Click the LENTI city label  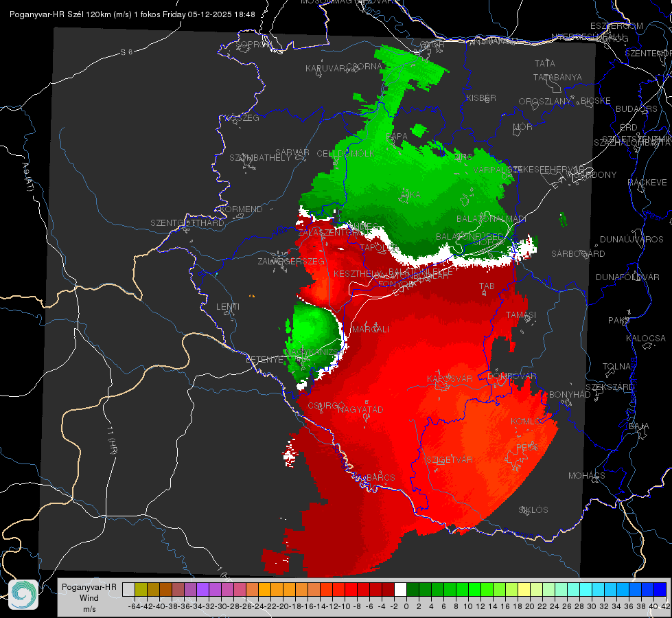[x=228, y=307]
